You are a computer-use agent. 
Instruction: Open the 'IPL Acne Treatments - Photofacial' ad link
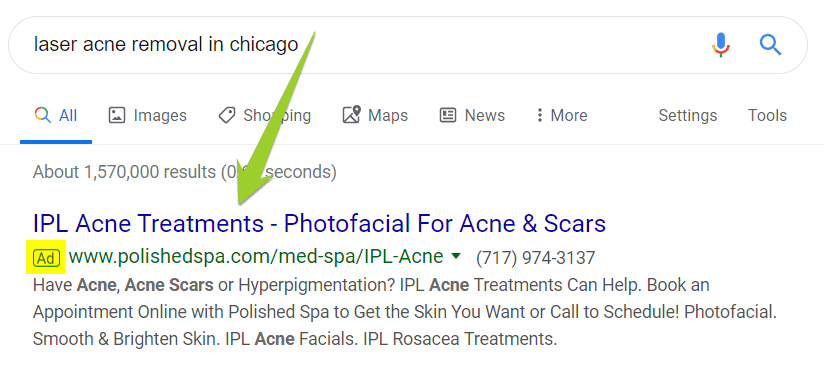tap(319, 224)
